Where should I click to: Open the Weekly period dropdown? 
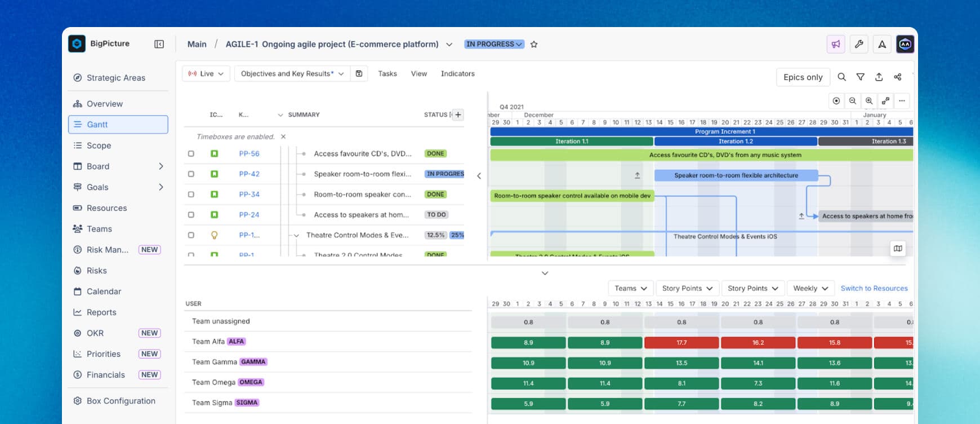point(810,288)
